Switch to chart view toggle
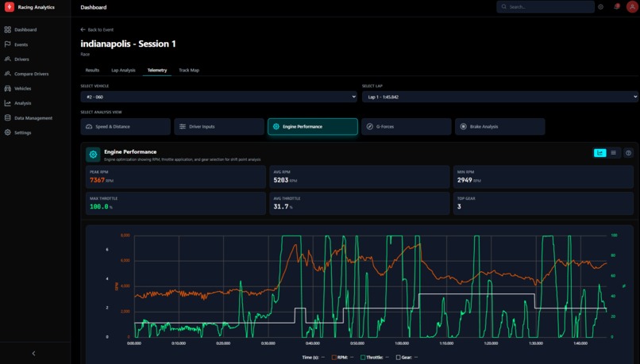This screenshot has height=364, width=640. point(600,153)
